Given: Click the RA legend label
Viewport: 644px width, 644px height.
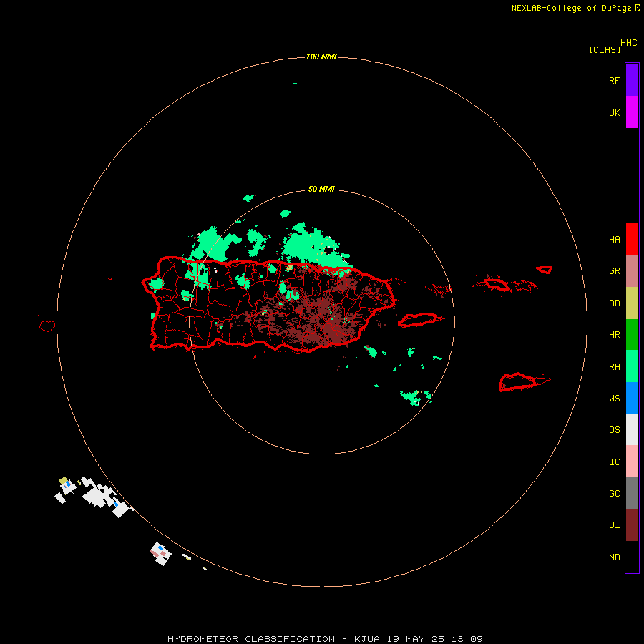Looking at the screenshot, I should tap(614, 367).
